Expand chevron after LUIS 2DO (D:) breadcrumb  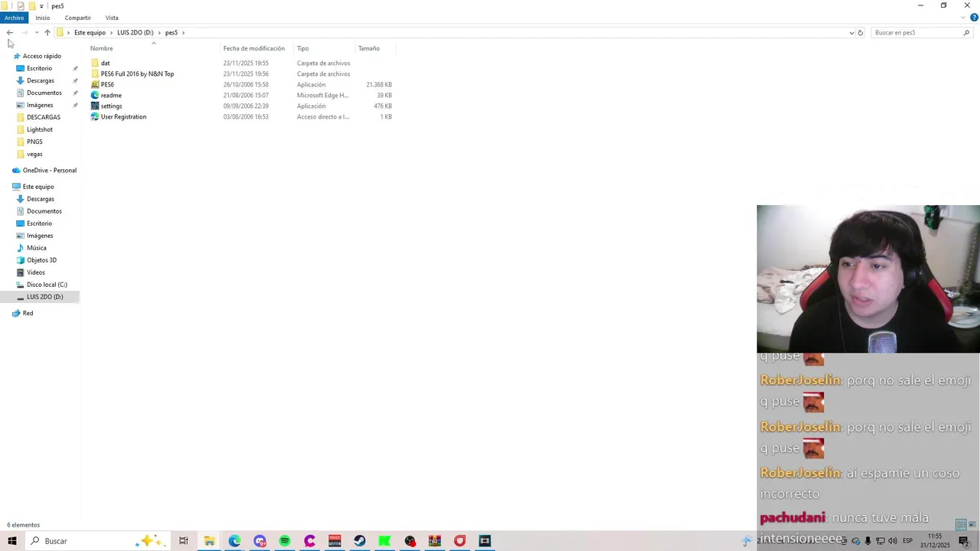(159, 33)
